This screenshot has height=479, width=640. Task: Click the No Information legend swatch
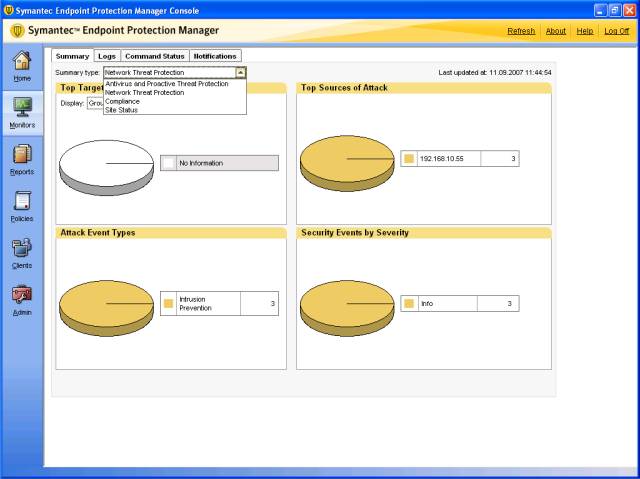point(169,163)
